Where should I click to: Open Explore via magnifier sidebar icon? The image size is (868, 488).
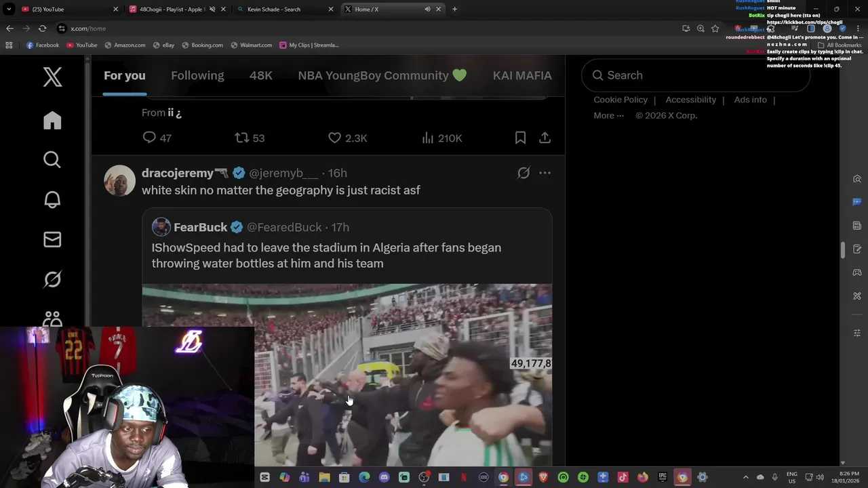click(x=52, y=159)
